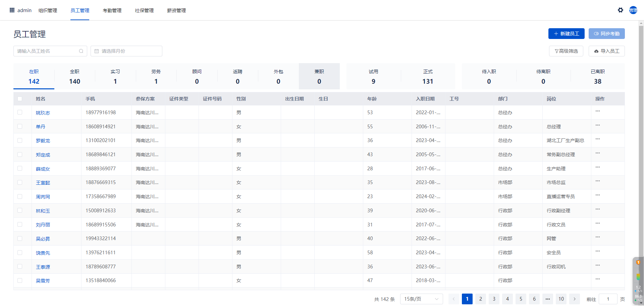Screen dimensions: 644x306
Task: Click the pagination ellipsis to jump pages
Action: coord(547,299)
